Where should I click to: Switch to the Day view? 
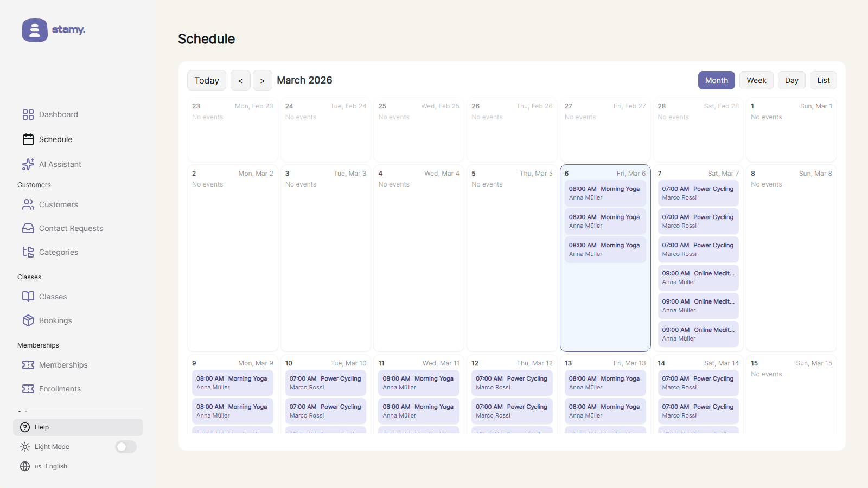point(792,80)
